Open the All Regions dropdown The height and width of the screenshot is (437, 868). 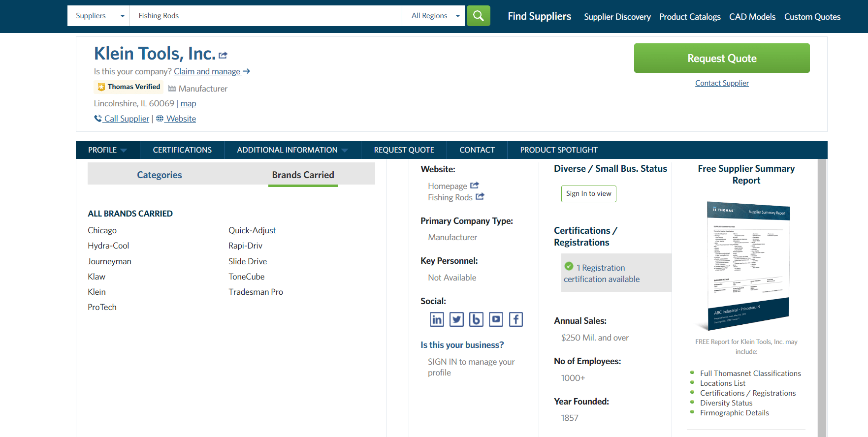[x=433, y=16]
